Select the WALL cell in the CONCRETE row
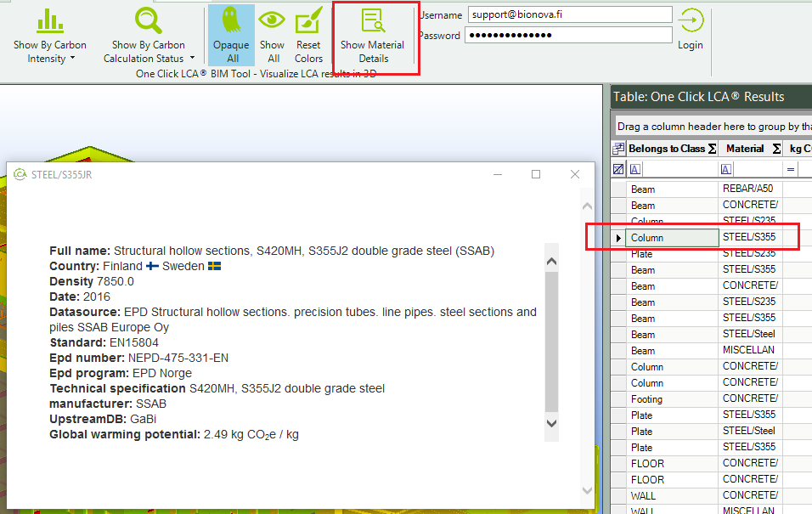Image resolution: width=812 pixels, height=514 pixels. point(672,496)
